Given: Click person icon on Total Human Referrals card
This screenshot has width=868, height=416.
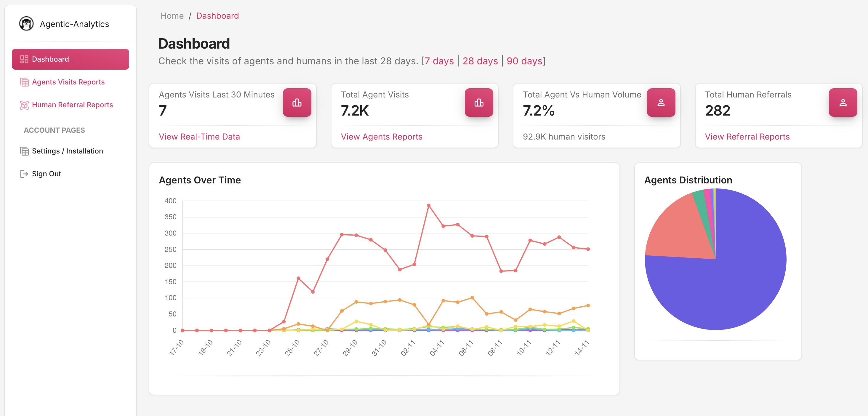Looking at the screenshot, I should 843,103.
